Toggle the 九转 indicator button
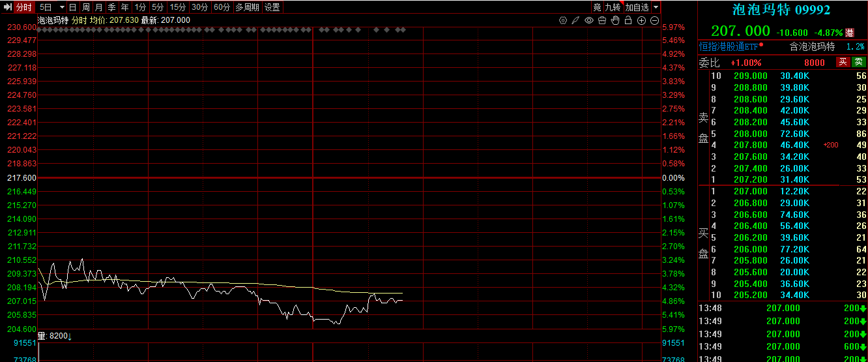This screenshot has height=362, width=868. [x=613, y=7]
